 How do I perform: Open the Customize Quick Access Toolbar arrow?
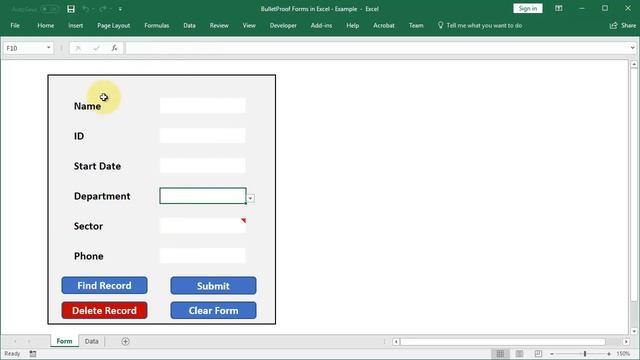pyautogui.click(x=120, y=9)
